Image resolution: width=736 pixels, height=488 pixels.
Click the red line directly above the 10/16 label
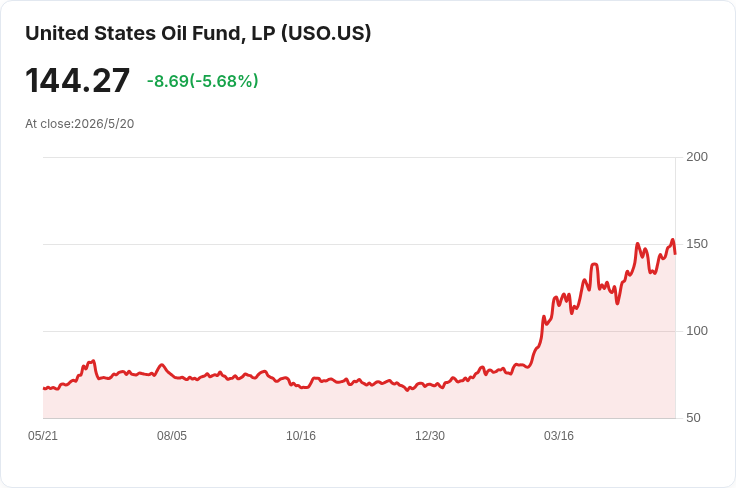coord(301,388)
